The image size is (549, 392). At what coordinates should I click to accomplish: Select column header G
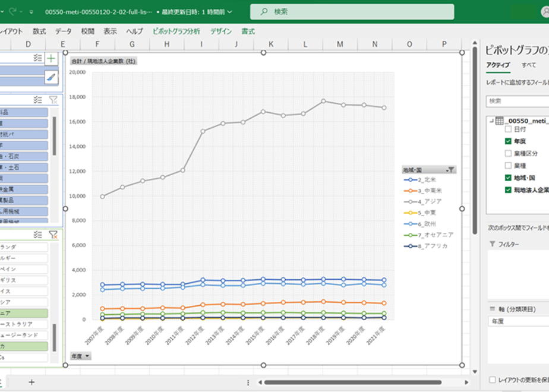coord(132,44)
